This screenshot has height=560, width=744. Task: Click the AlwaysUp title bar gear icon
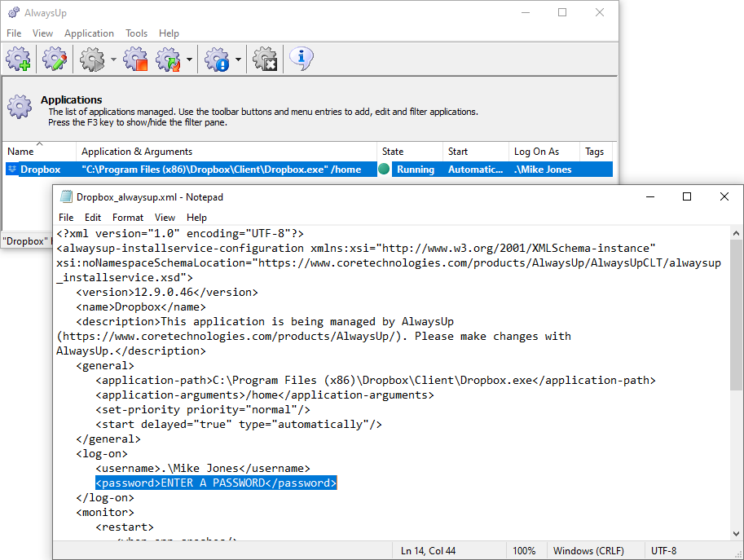pos(14,13)
